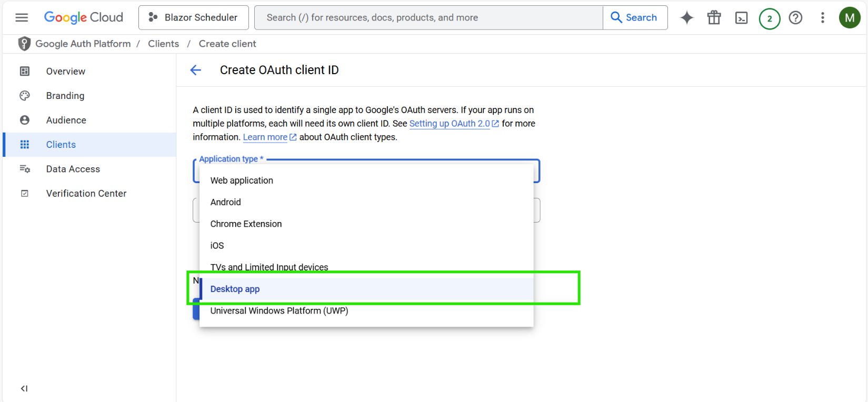Click the Overview dashboard icon
868x402 pixels.
[25, 71]
